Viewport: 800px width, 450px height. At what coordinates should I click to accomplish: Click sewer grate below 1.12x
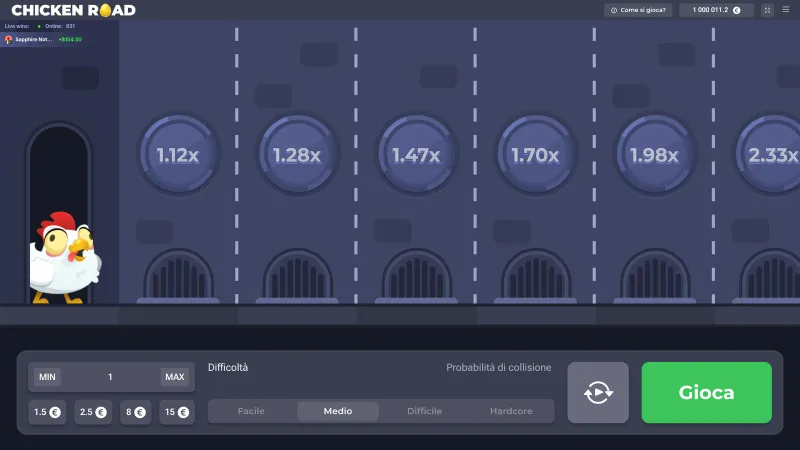pos(178,276)
